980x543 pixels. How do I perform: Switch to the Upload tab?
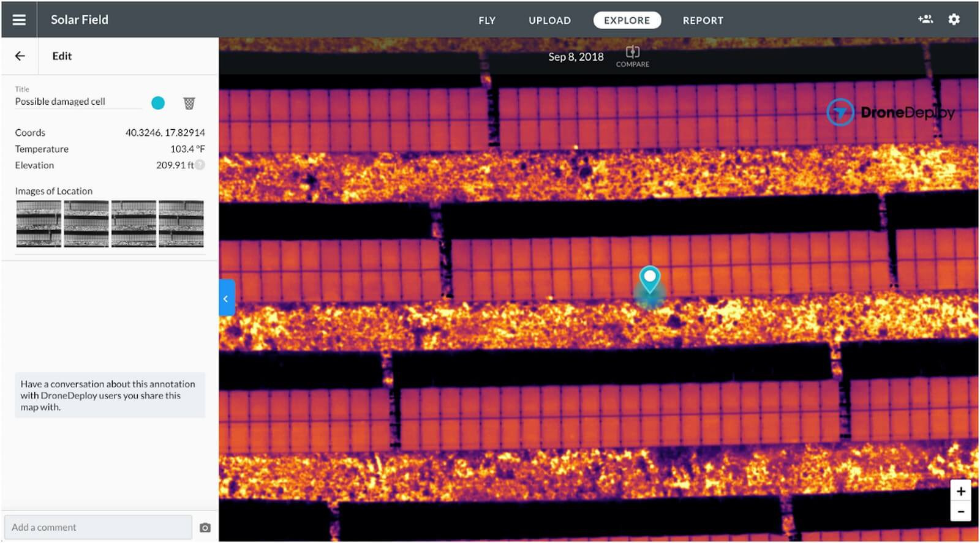point(549,20)
